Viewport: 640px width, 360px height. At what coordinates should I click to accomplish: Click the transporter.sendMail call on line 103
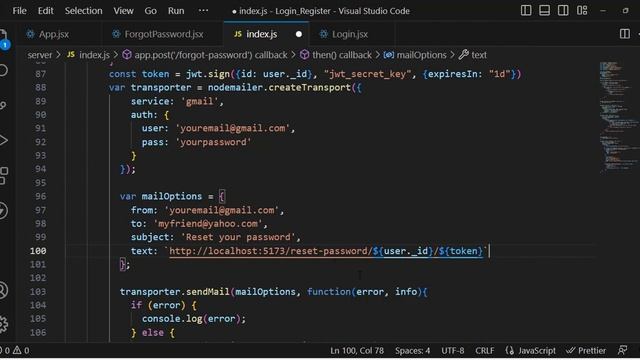point(175,292)
